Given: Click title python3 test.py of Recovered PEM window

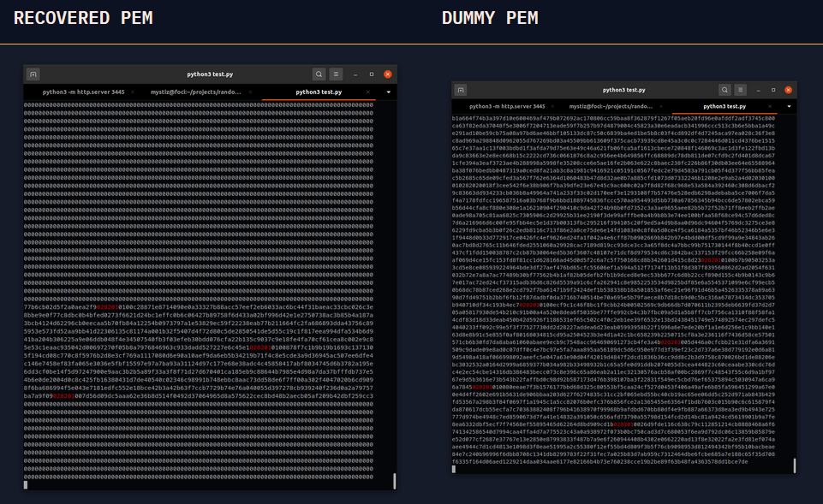Looking at the screenshot, I should [x=210, y=74].
